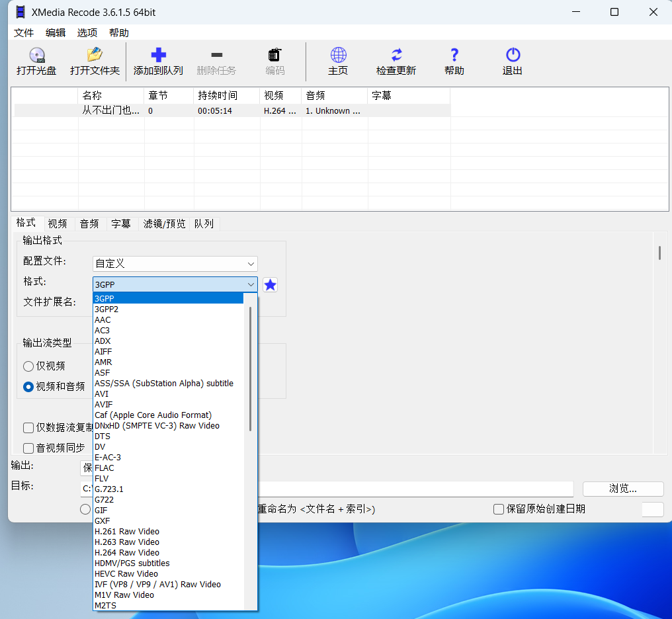Switch to the 视频 tab
672x619 pixels.
click(58, 224)
